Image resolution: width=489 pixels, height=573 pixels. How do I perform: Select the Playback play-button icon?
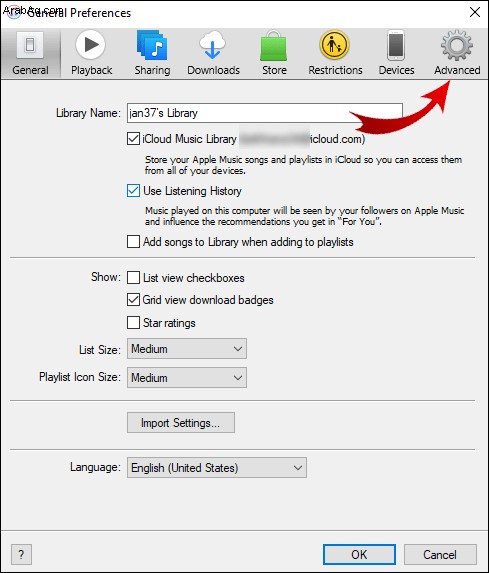pos(91,45)
